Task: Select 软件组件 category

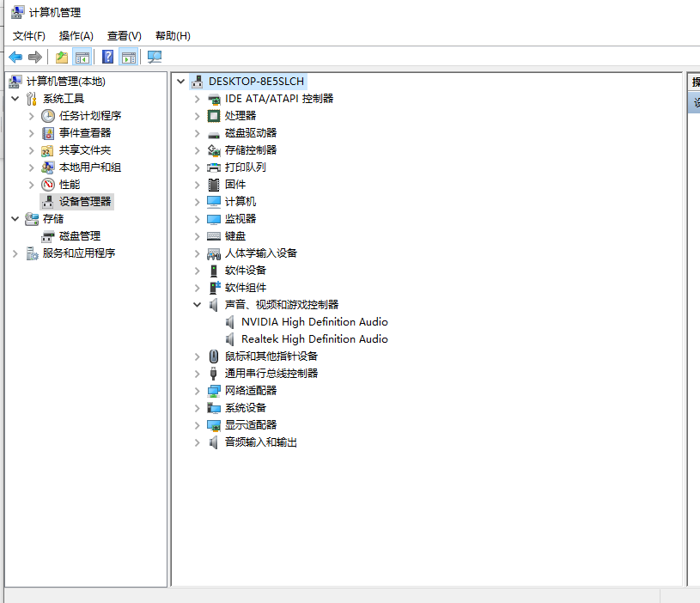Action: [246, 288]
